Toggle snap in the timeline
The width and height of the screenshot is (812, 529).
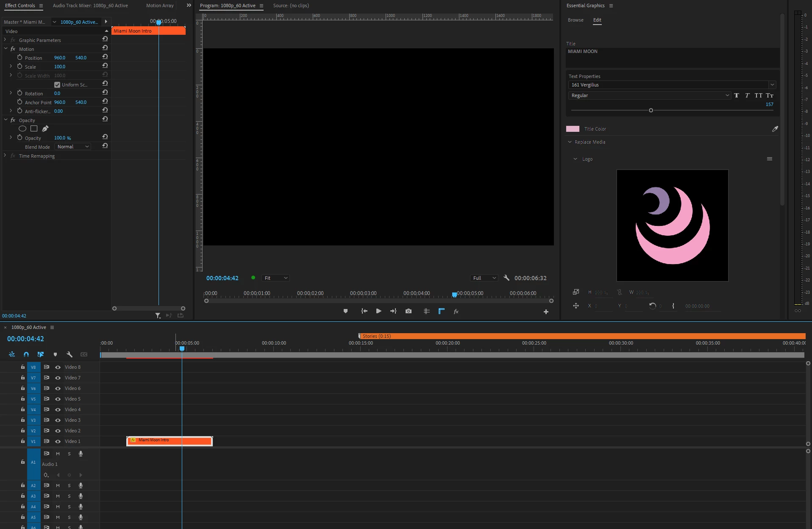coord(26,354)
